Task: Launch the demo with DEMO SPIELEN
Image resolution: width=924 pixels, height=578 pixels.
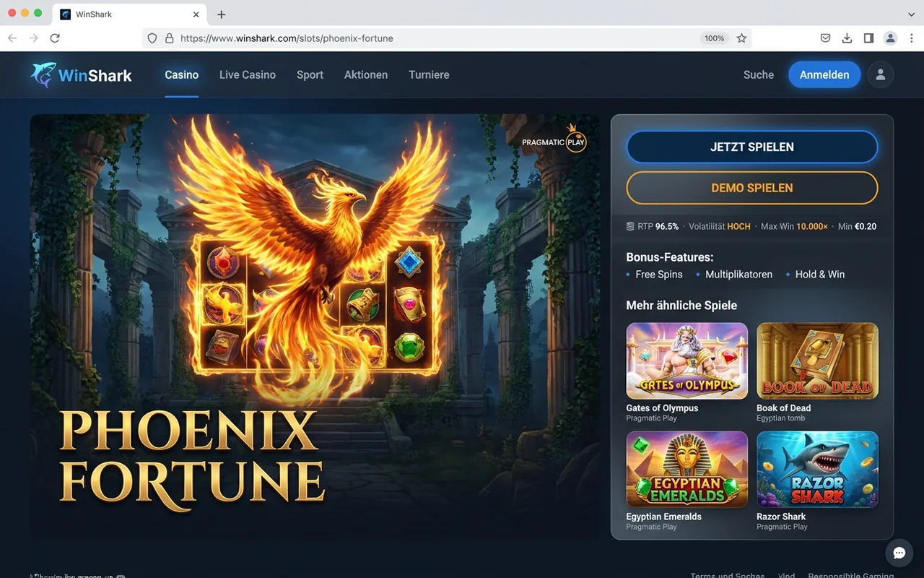Action: coord(752,188)
